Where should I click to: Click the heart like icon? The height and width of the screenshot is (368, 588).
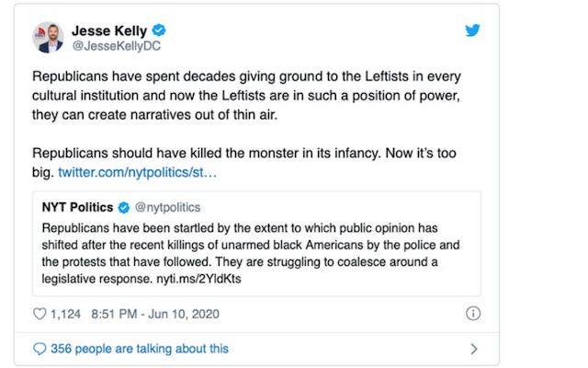pos(40,314)
